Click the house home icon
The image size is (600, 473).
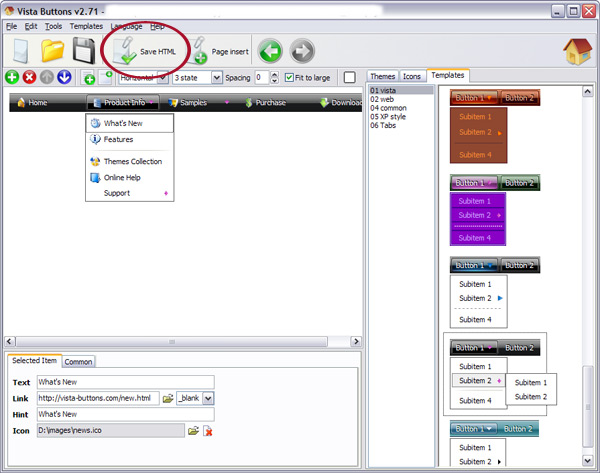click(578, 52)
